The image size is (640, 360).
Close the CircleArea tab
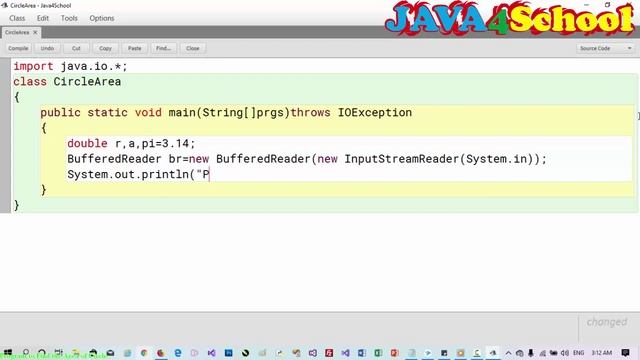point(35,32)
